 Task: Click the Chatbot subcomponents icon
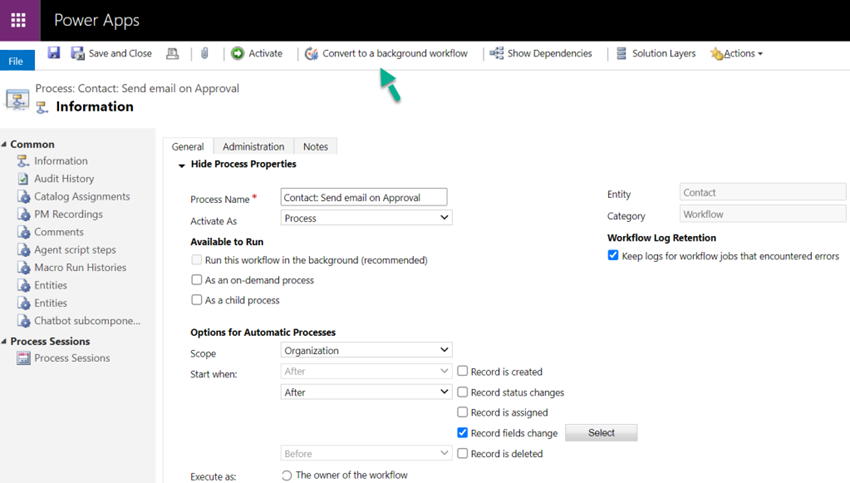click(x=23, y=321)
